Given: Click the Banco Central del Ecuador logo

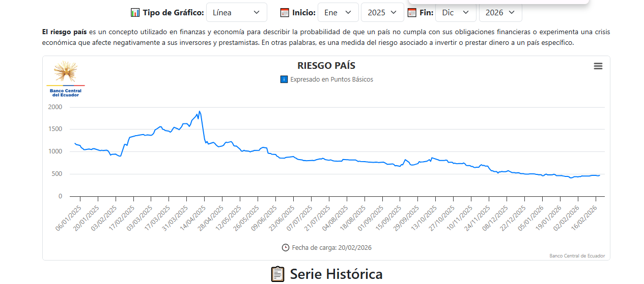Looking at the screenshot, I should (66, 79).
